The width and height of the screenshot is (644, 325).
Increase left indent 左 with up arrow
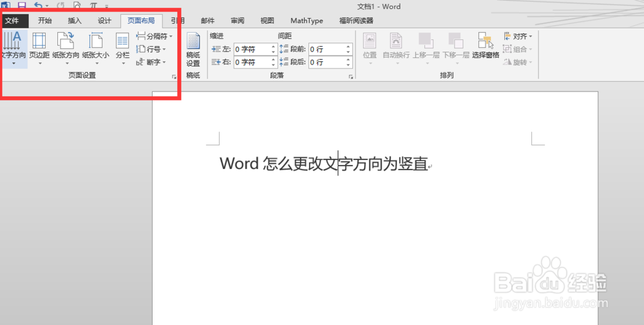coord(274,46)
